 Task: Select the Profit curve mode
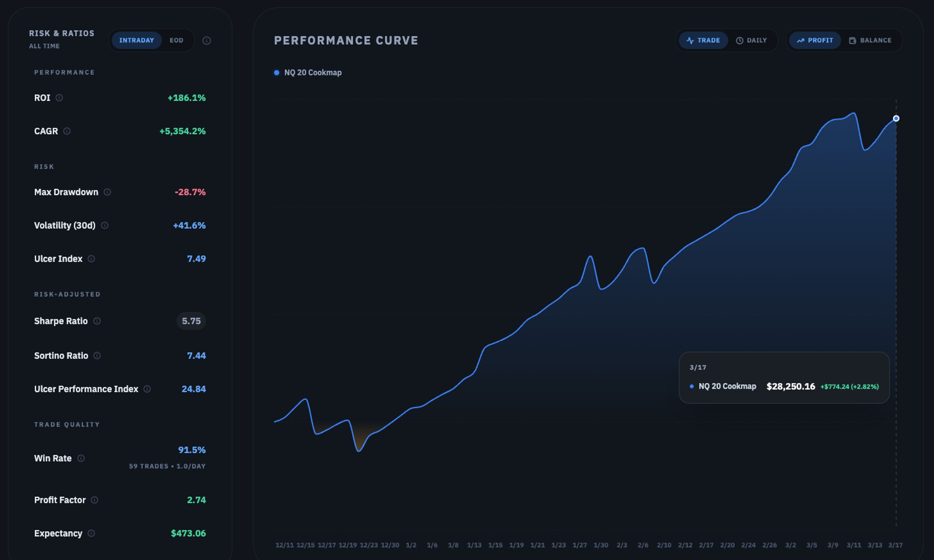(815, 40)
